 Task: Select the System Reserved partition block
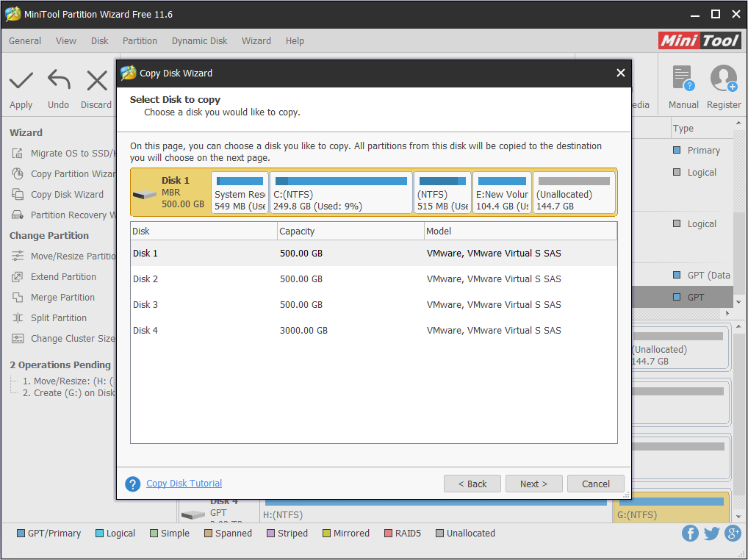pos(240,193)
